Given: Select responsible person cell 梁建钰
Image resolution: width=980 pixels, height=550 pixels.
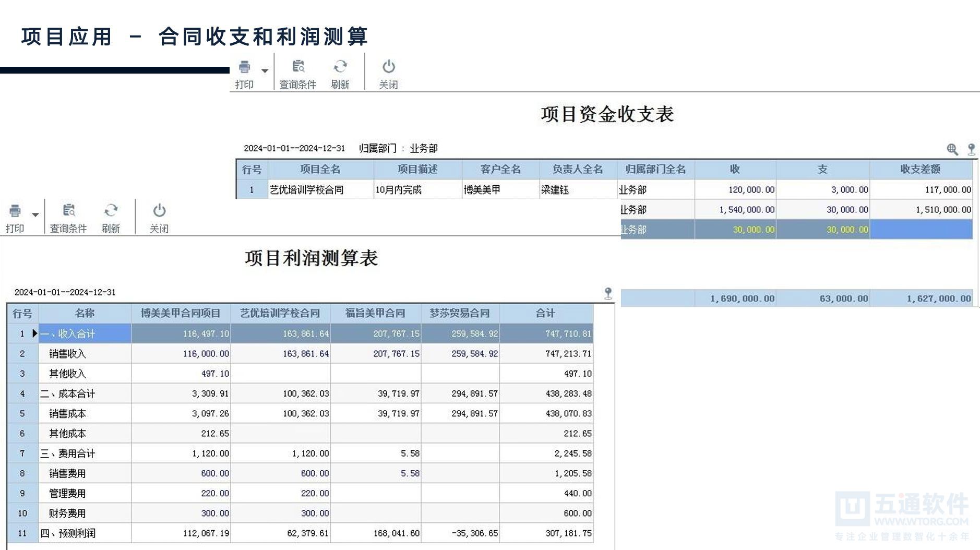Looking at the screenshot, I should [x=578, y=189].
